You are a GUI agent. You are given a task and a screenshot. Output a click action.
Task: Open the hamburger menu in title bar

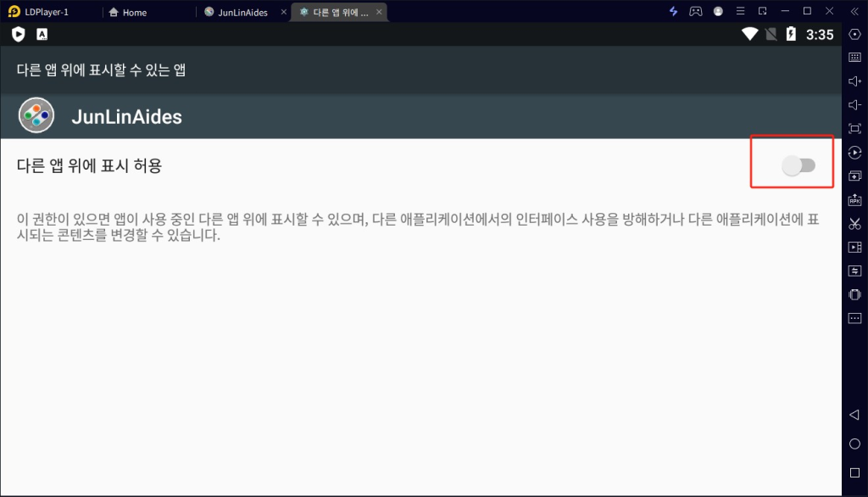[x=740, y=11]
